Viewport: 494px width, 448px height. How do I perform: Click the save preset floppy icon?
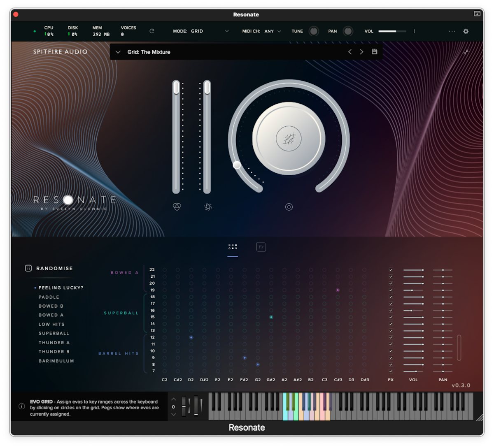click(x=374, y=52)
